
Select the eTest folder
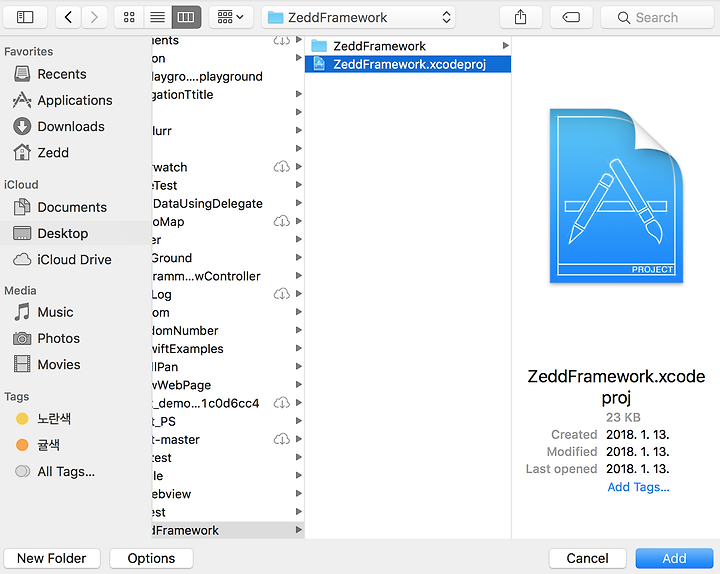(228, 185)
